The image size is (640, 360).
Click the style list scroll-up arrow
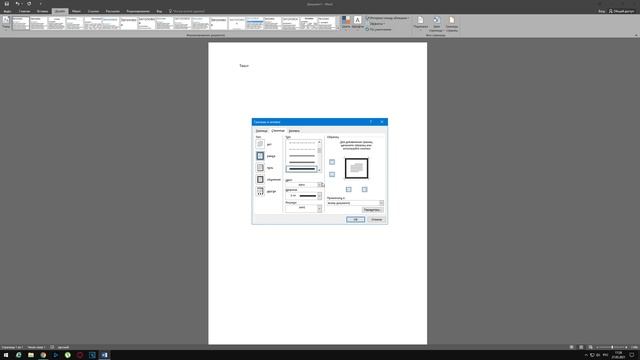tap(319, 142)
